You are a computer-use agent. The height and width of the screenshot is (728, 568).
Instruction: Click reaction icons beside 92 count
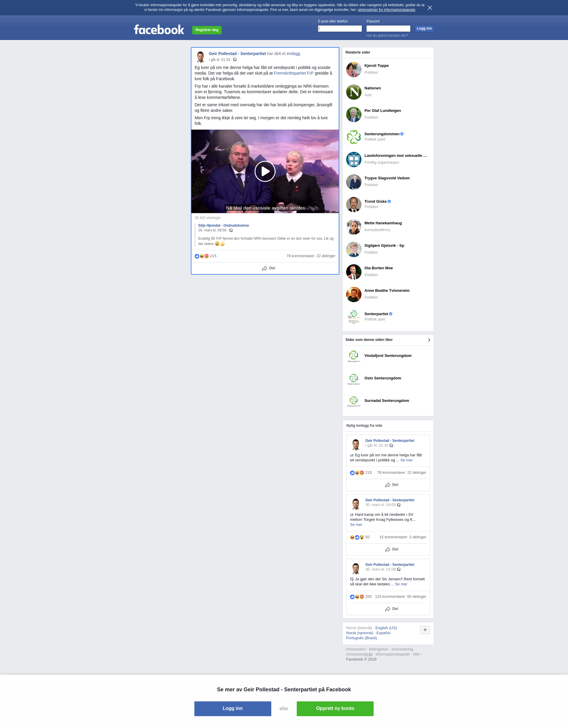[x=357, y=537]
